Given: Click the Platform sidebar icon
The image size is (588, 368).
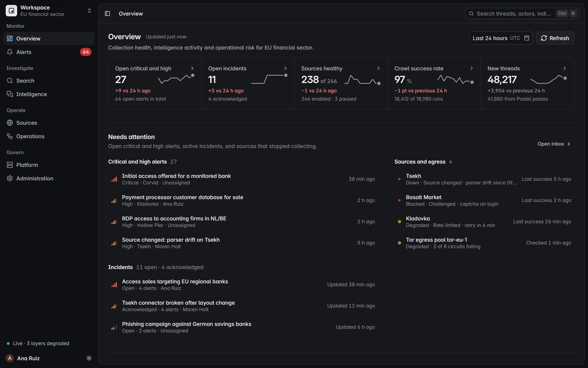Looking at the screenshot, I should coord(10,165).
